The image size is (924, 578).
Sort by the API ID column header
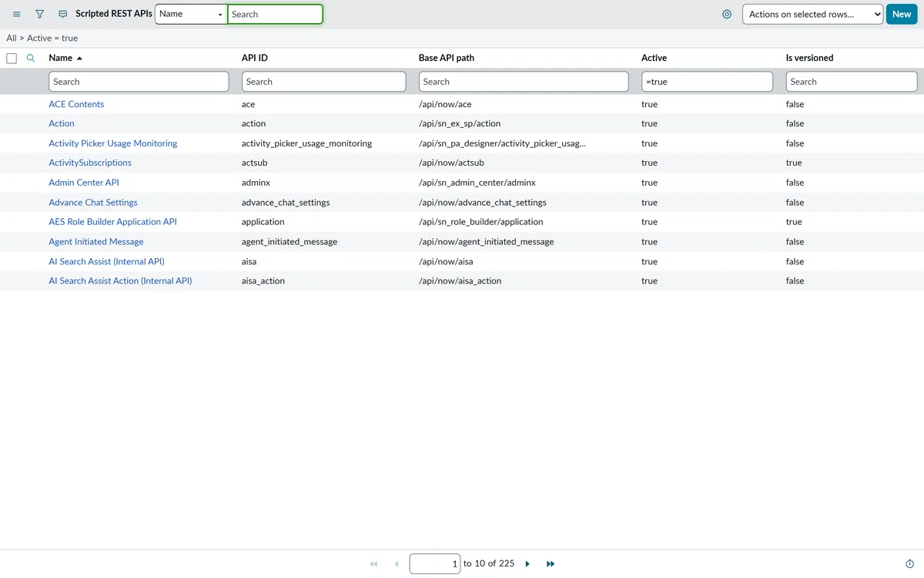(255, 58)
